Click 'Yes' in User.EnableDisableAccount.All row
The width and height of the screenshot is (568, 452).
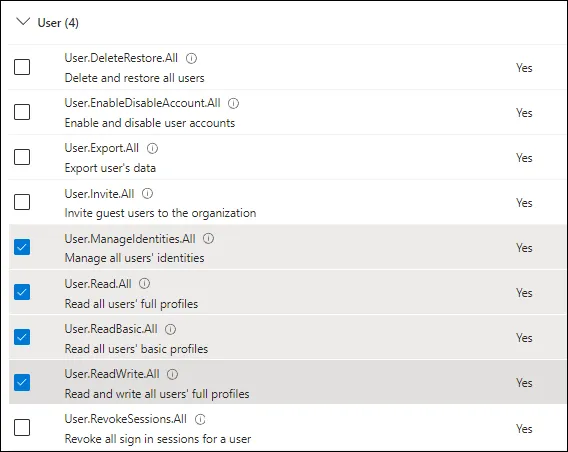coord(524,113)
